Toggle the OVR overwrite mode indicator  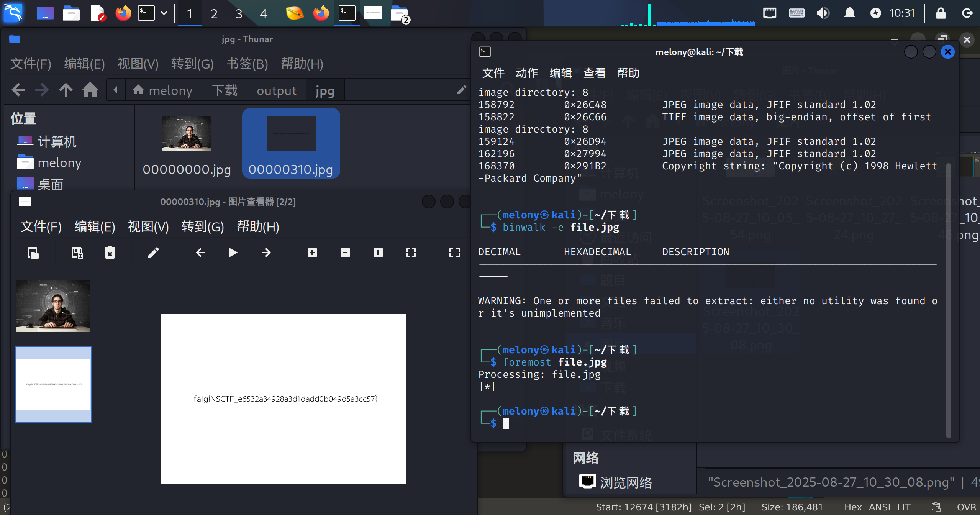pos(966,507)
